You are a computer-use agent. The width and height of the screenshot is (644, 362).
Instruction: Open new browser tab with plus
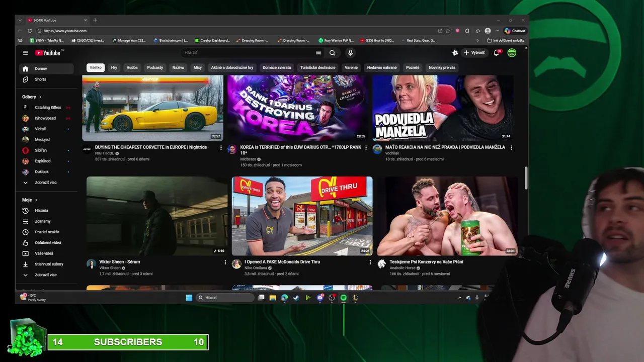coord(95,20)
